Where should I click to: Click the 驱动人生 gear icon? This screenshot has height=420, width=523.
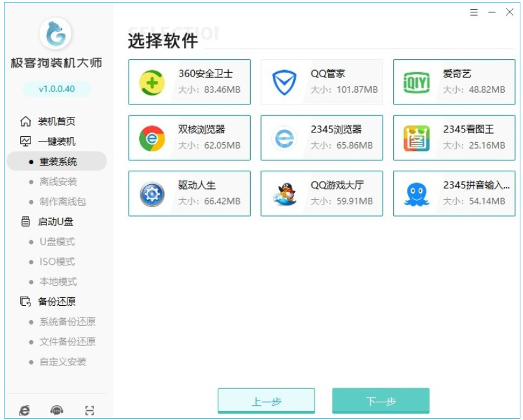(x=152, y=194)
